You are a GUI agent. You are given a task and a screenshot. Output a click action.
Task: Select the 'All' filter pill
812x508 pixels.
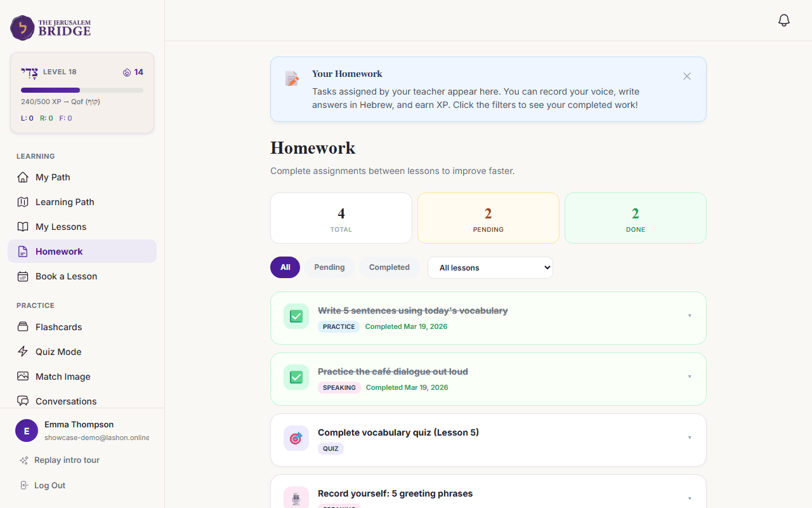pos(285,267)
